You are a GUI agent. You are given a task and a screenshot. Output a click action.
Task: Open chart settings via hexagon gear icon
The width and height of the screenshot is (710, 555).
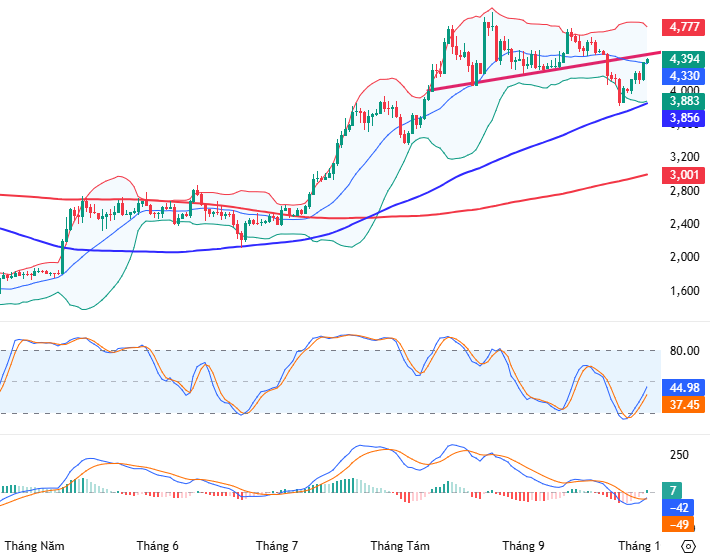[688, 545]
